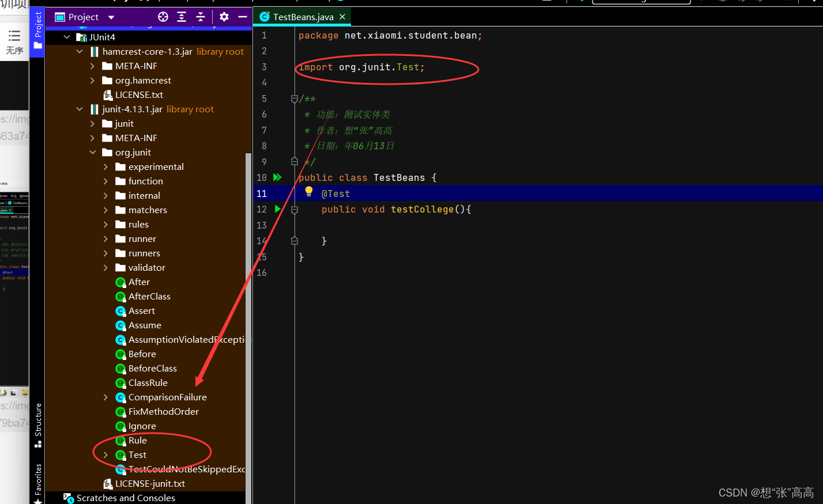Screen dimensions: 823x504
Task: Select the experimental folder
Action: coord(149,166)
